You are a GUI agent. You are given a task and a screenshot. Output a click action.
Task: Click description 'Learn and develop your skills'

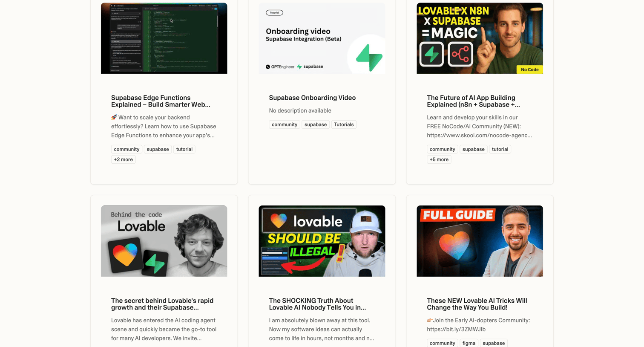tap(479, 126)
